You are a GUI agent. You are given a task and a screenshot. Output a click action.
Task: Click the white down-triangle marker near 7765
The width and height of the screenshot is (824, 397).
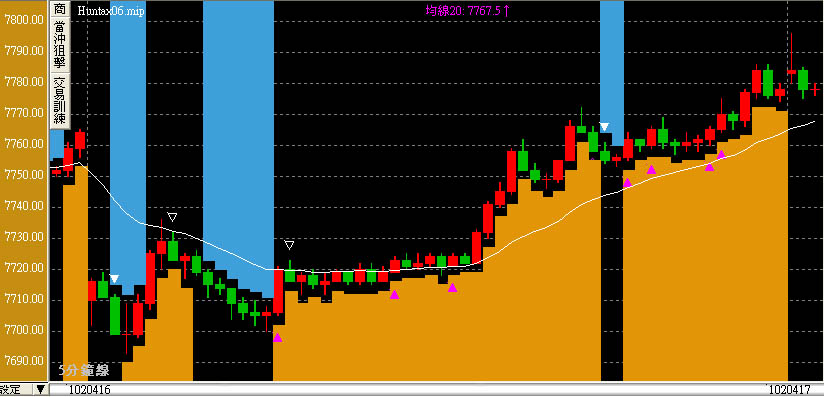[604, 127]
